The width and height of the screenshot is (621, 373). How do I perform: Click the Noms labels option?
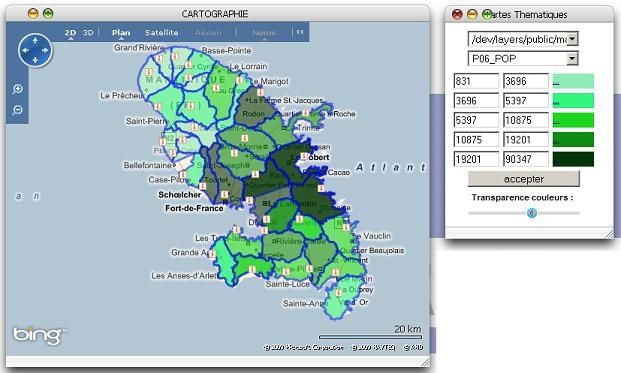pos(264,33)
